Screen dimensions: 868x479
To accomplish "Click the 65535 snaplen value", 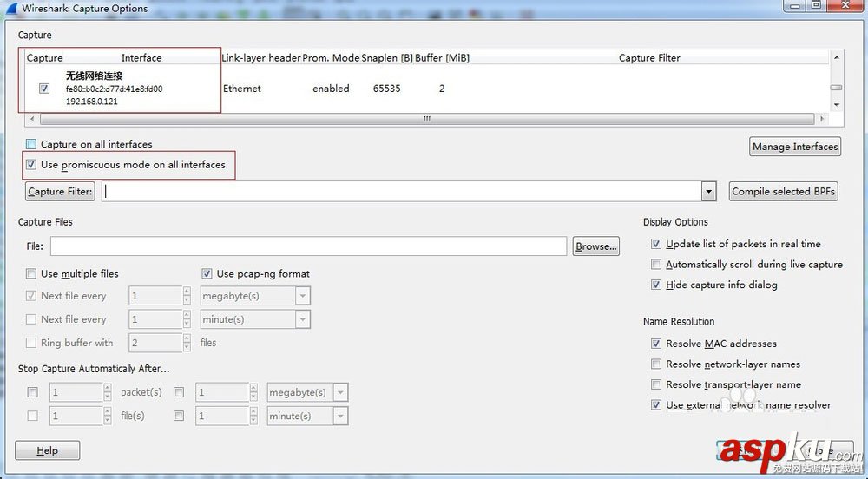I will tap(386, 89).
